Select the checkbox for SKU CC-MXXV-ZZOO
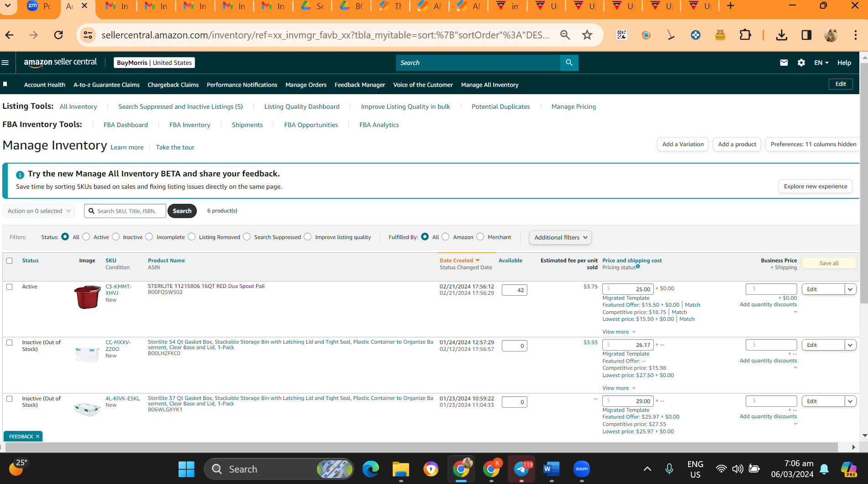This screenshot has height=484, width=868. coord(10,342)
